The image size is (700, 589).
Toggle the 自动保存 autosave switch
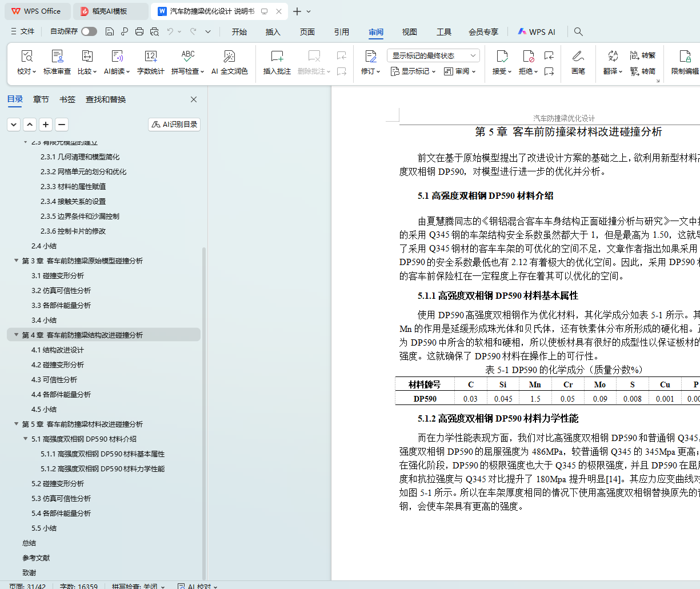click(89, 31)
